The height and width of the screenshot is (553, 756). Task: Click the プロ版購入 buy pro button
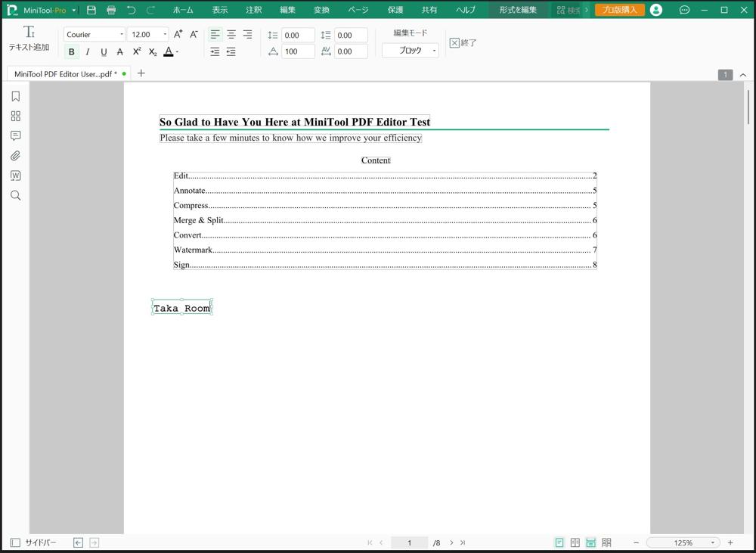[x=620, y=10]
